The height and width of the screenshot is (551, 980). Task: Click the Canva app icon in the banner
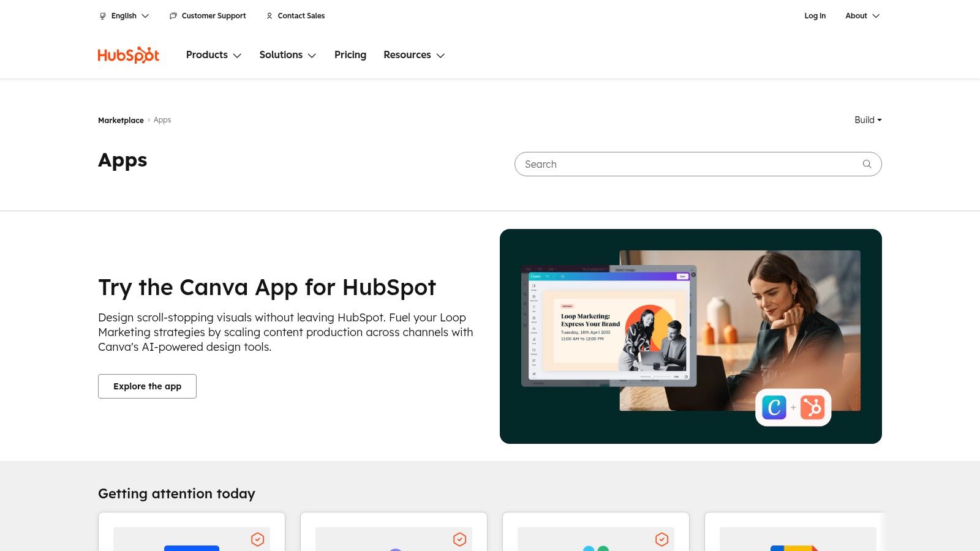pyautogui.click(x=774, y=407)
